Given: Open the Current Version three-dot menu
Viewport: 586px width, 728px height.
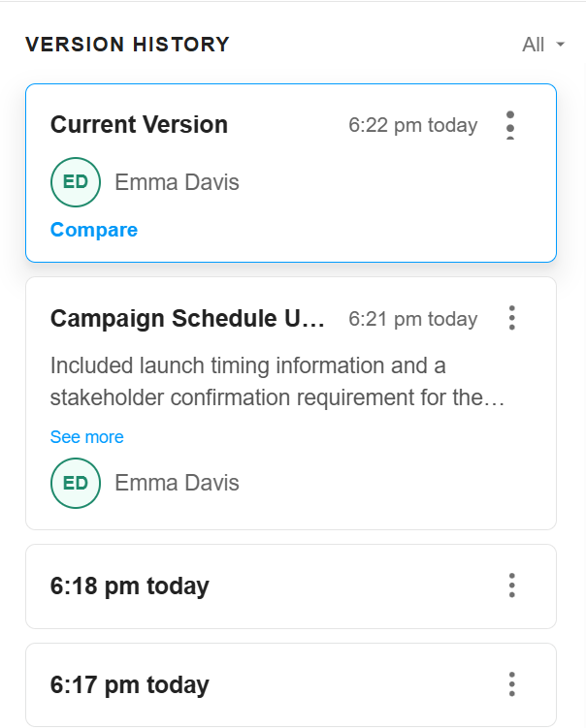Looking at the screenshot, I should (x=510, y=125).
